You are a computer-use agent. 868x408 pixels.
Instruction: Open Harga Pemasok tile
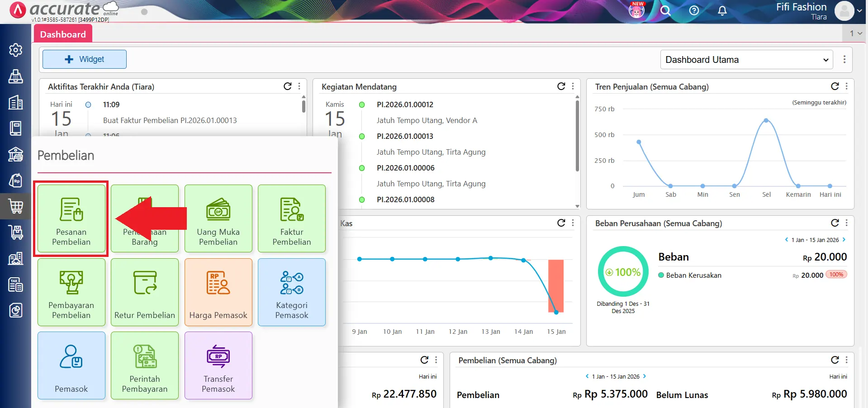(x=218, y=292)
